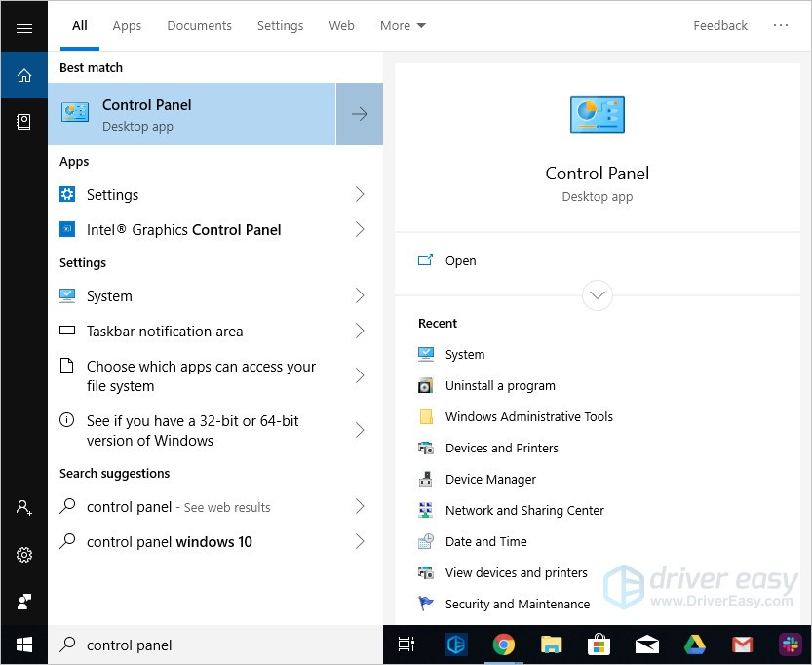The height and width of the screenshot is (665, 812).
Task: Switch to the Documents search tab
Action: pos(199,25)
